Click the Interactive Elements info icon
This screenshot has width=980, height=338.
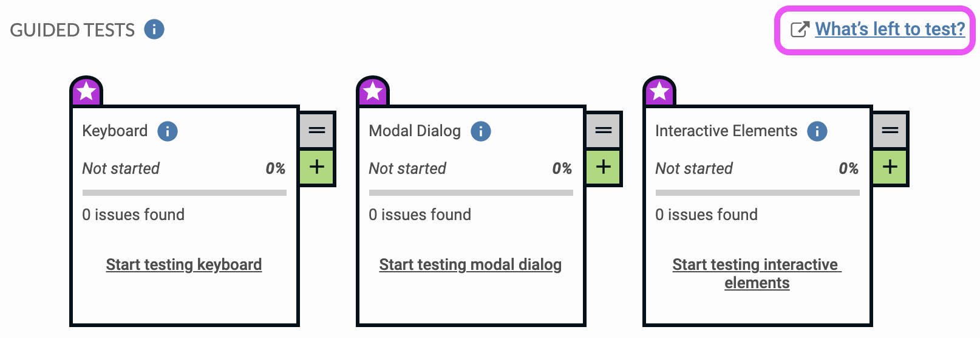(x=817, y=131)
